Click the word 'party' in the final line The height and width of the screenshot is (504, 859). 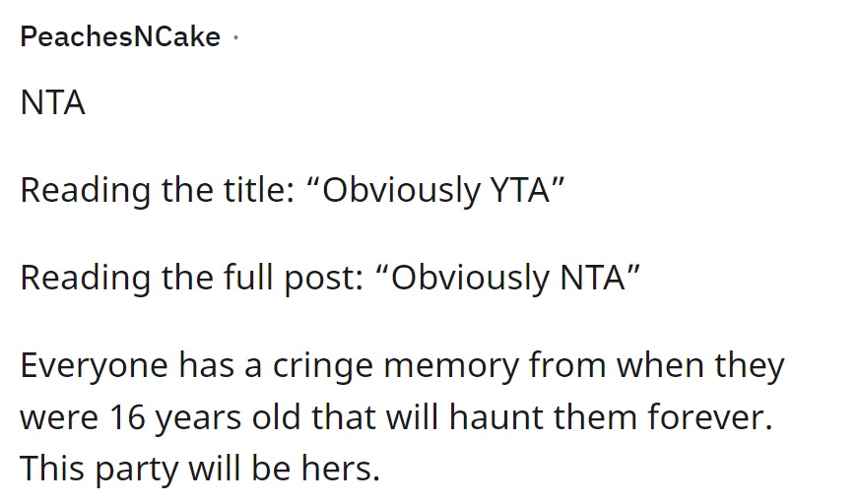[x=137, y=469]
